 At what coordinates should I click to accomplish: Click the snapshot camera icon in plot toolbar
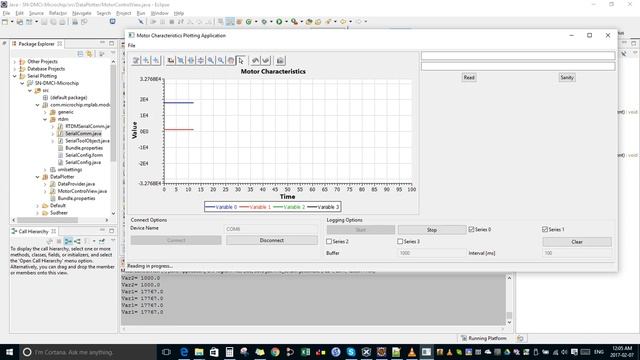click(280, 60)
